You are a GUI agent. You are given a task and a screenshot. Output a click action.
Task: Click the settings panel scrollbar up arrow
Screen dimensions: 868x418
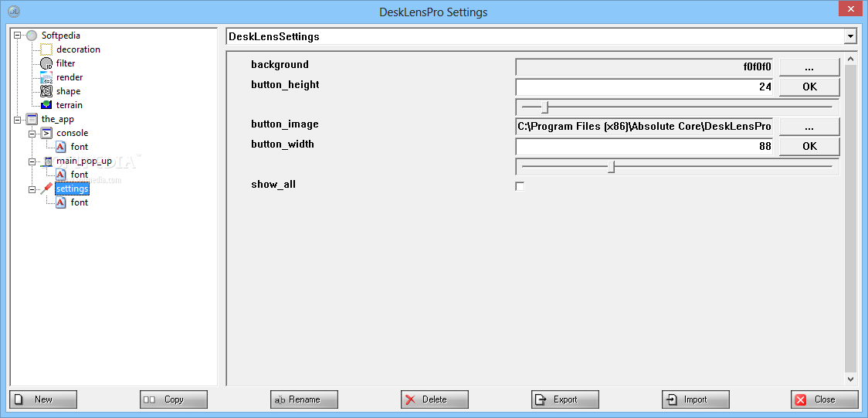click(850, 58)
